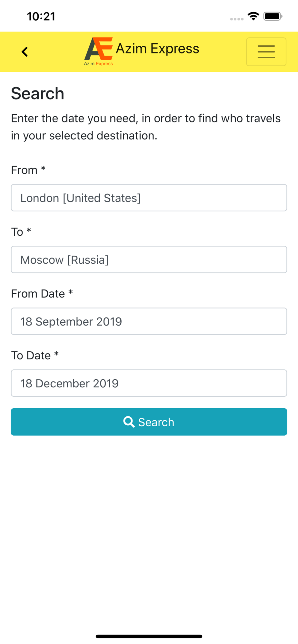Click the To Date * label

pos(35,355)
